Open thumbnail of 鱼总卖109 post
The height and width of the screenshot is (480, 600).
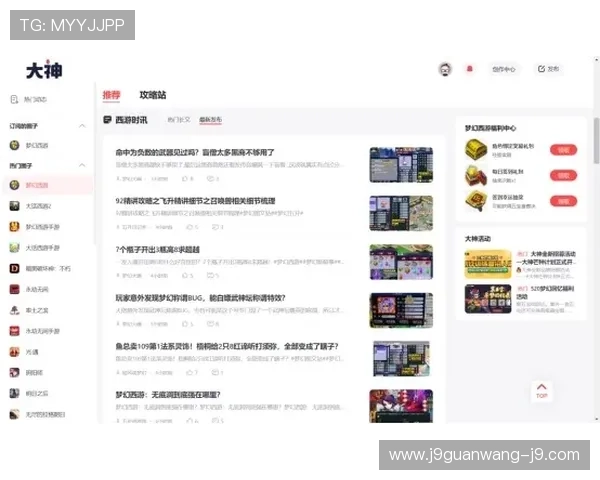pos(401,359)
